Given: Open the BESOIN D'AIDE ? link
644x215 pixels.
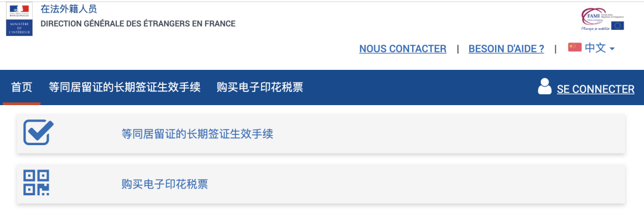Looking at the screenshot, I should (x=506, y=49).
